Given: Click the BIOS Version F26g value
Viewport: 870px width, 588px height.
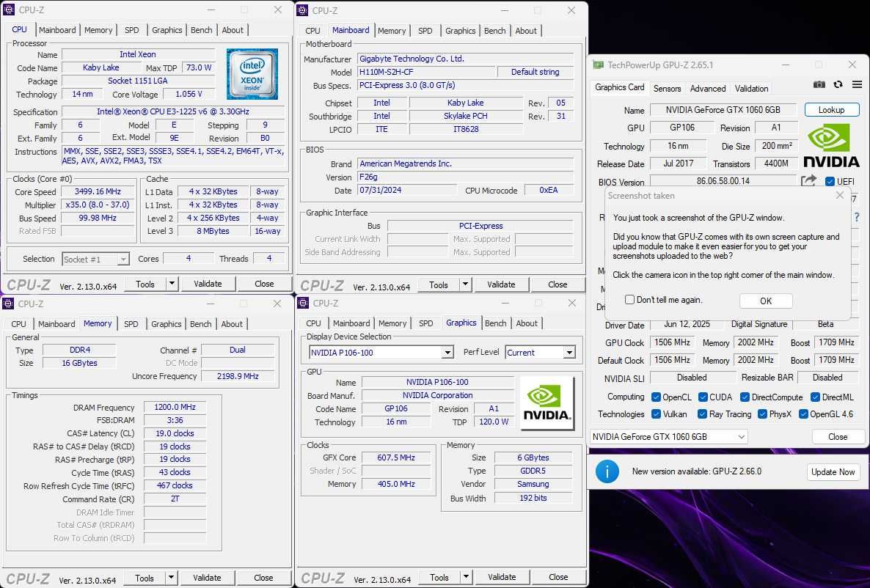Looking at the screenshot, I should pos(465,177).
